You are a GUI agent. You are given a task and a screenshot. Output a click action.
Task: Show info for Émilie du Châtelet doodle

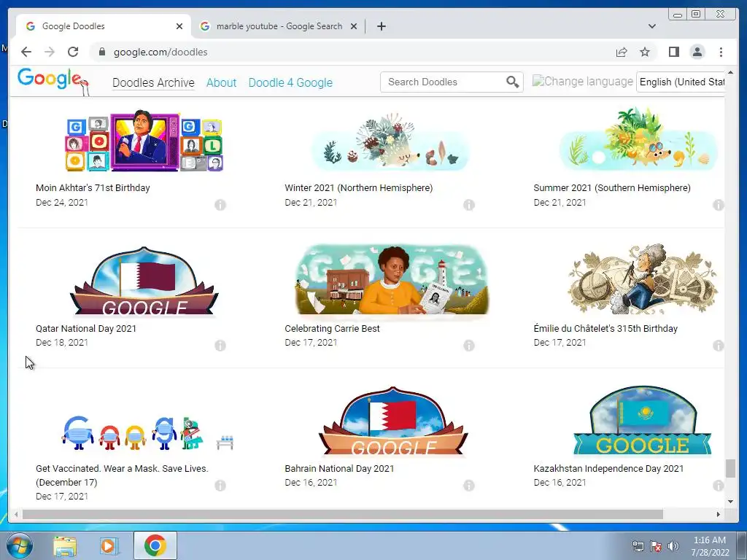pyautogui.click(x=718, y=345)
